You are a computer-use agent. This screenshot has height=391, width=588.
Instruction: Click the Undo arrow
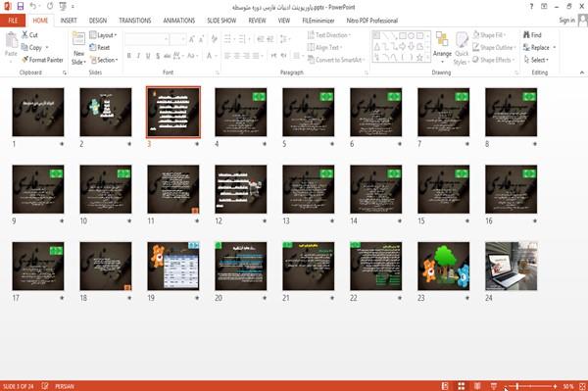pos(33,6)
